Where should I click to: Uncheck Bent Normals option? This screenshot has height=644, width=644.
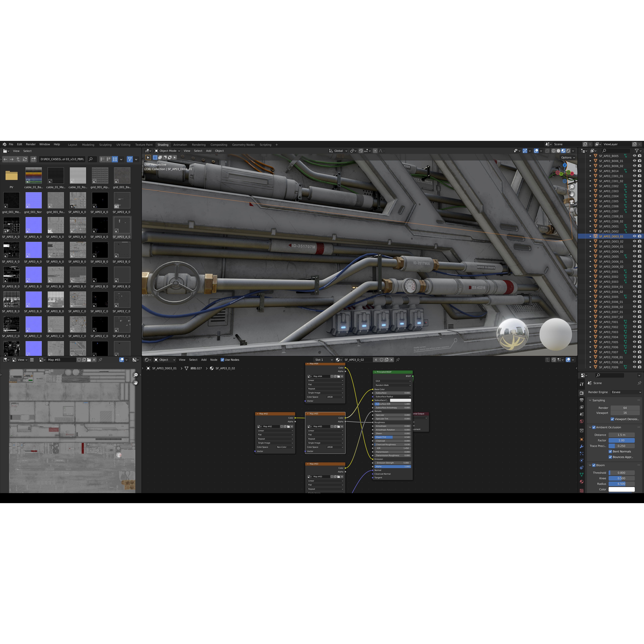pyautogui.click(x=610, y=452)
